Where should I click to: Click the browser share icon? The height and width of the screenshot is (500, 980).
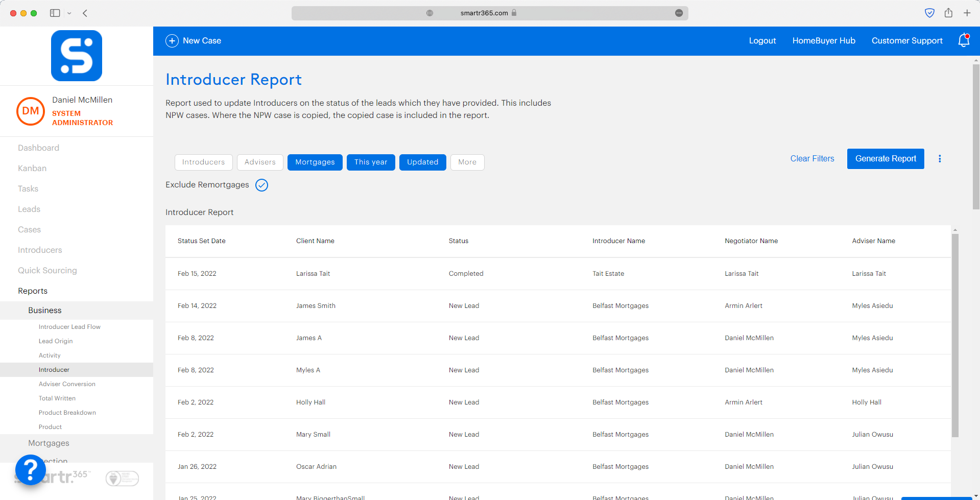(x=948, y=13)
